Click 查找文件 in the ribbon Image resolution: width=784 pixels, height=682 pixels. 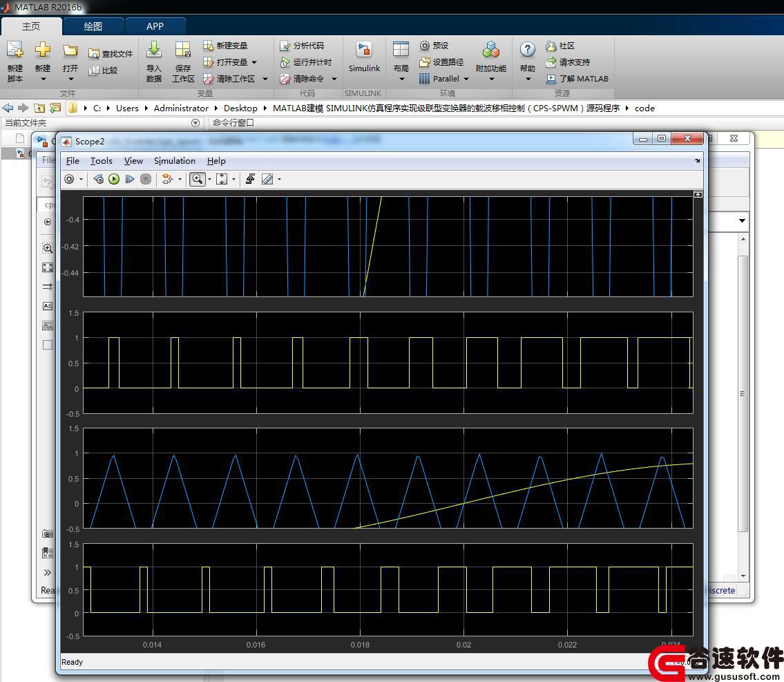pos(111,53)
